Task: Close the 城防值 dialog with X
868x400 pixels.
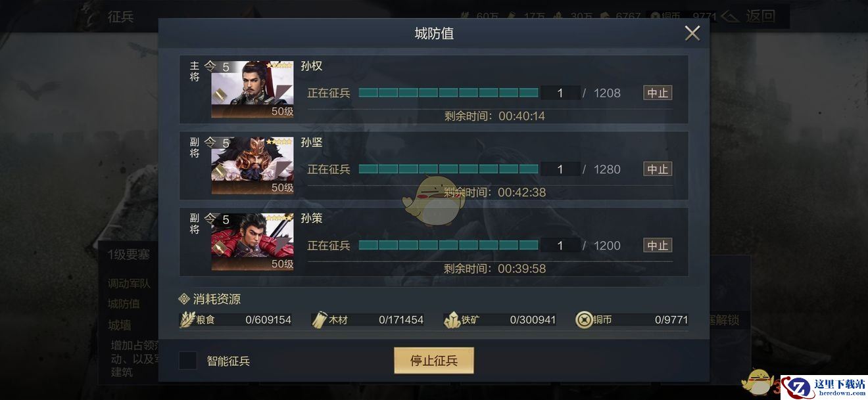Action: click(692, 33)
